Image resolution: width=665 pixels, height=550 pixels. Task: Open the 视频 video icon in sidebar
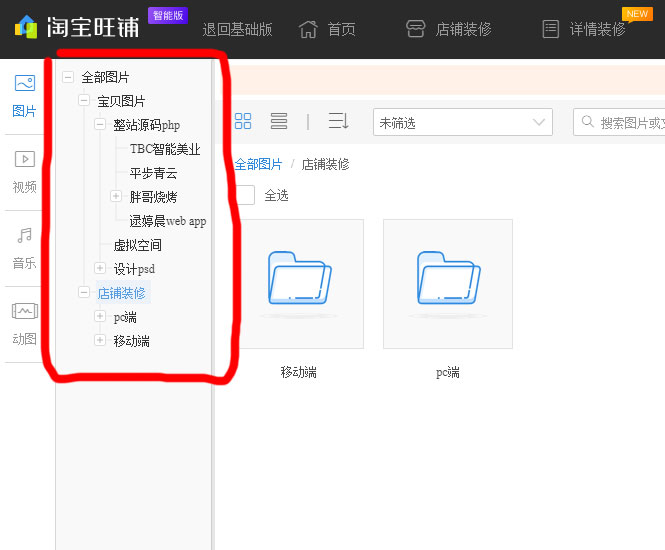[25, 159]
